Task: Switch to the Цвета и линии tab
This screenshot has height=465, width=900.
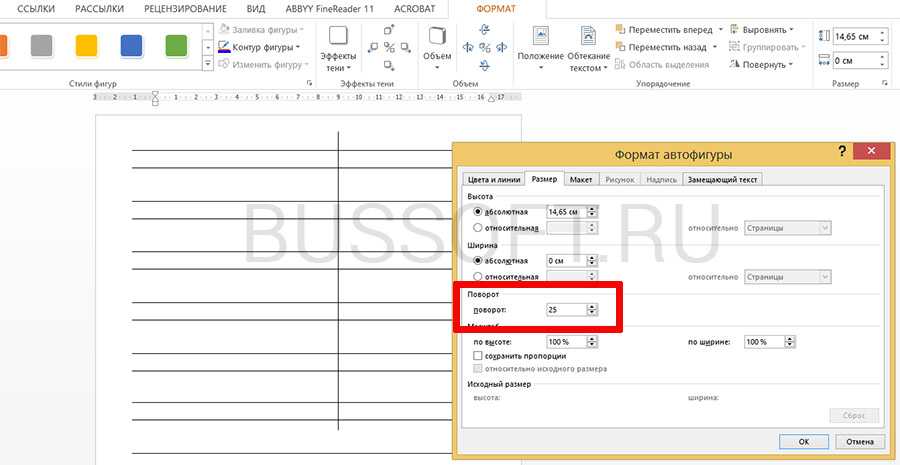Action: click(494, 180)
